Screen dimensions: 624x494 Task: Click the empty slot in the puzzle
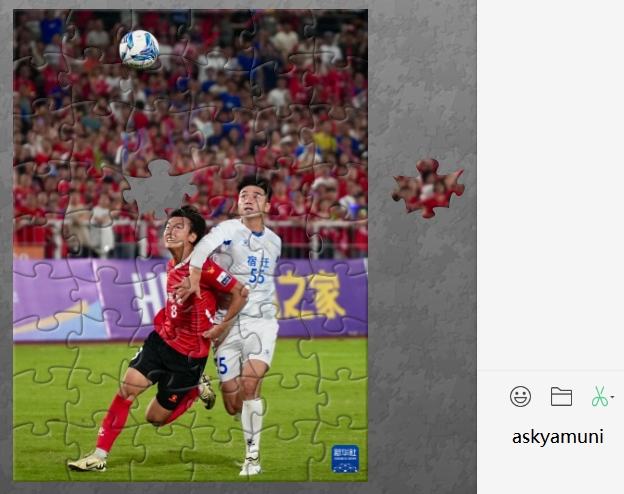coord(158,188)
